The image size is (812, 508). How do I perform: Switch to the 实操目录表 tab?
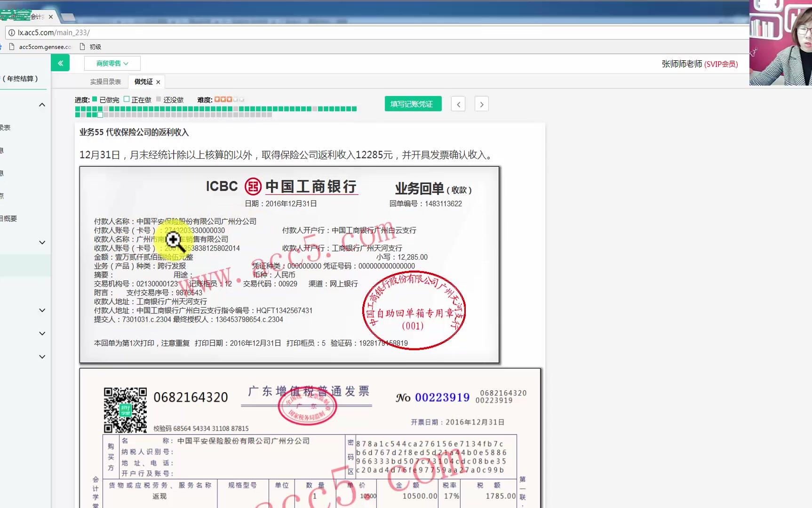click(105, 82)
